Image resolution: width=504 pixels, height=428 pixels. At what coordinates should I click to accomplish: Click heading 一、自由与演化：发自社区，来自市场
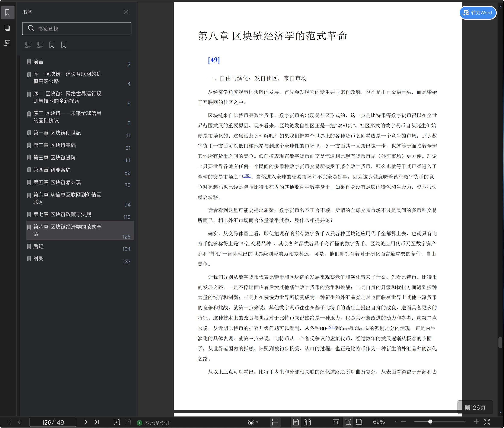(257, 78)
